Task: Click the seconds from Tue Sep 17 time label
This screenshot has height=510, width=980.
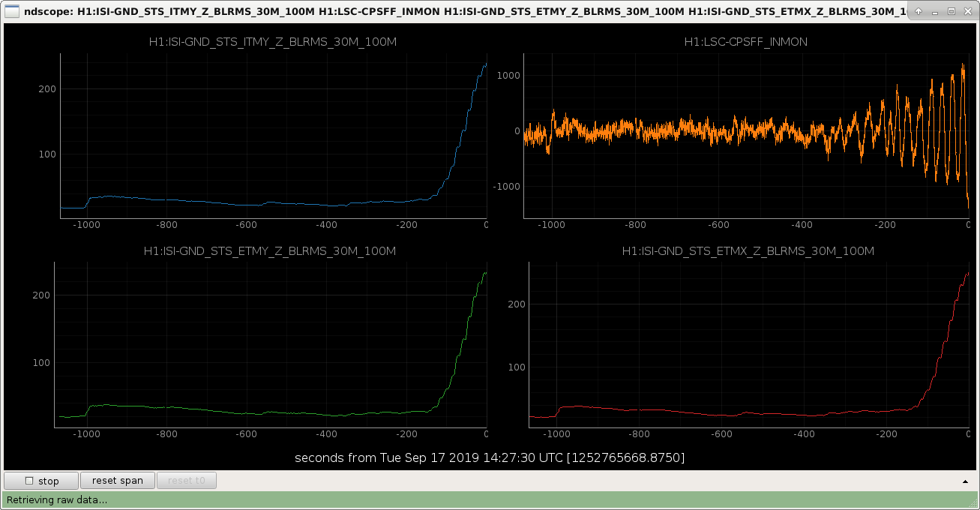Action: pyautogui.click(x=490, y=457)
